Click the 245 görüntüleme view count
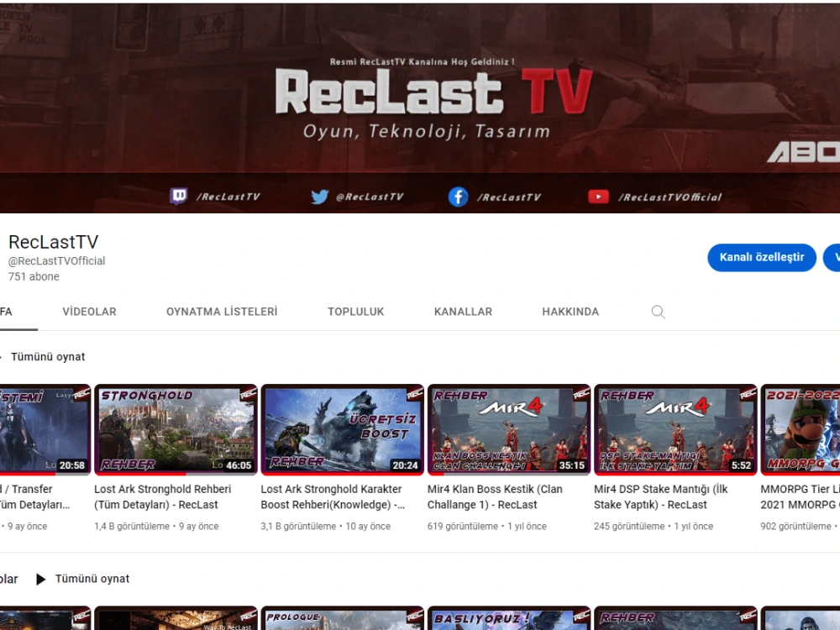840x630 pixels. coord(629,526)
